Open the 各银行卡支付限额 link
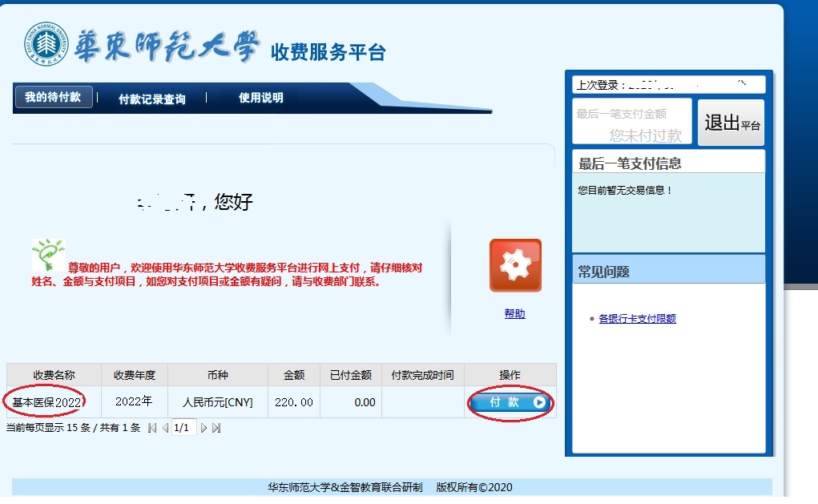 click(637, 319)
